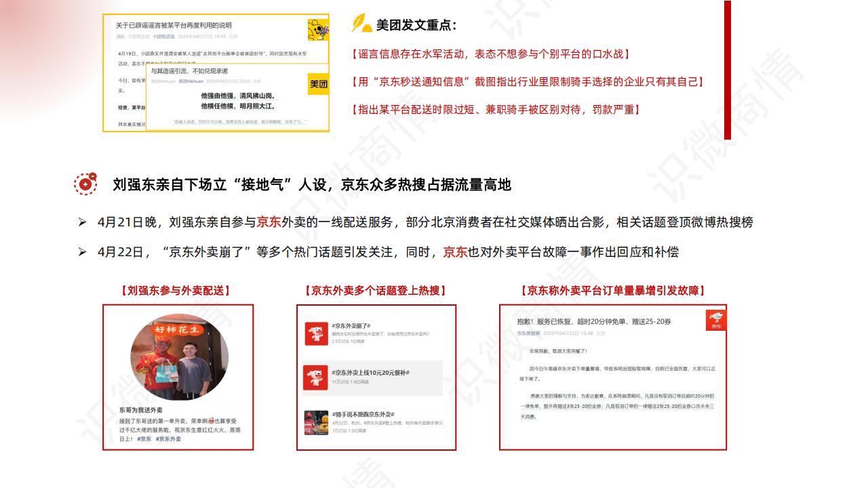Select the line about 京东秒送通知信息 screenshot

[x=528, y=82]
